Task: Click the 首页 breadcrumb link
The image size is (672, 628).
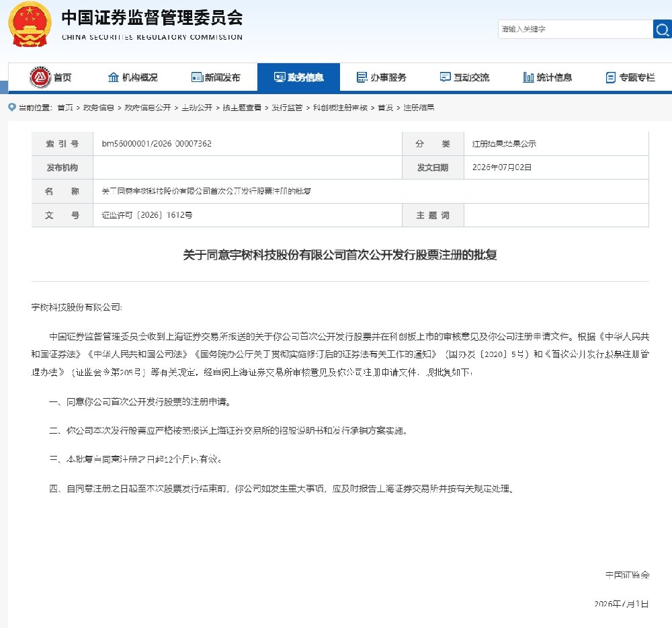Action: coord(65,108)
